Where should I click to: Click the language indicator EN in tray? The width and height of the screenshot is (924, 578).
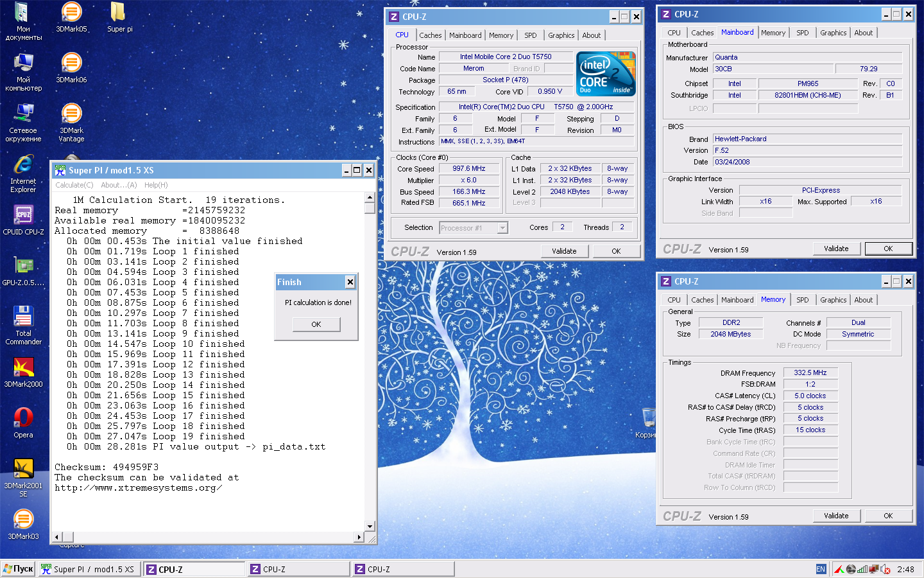point(821,569)
